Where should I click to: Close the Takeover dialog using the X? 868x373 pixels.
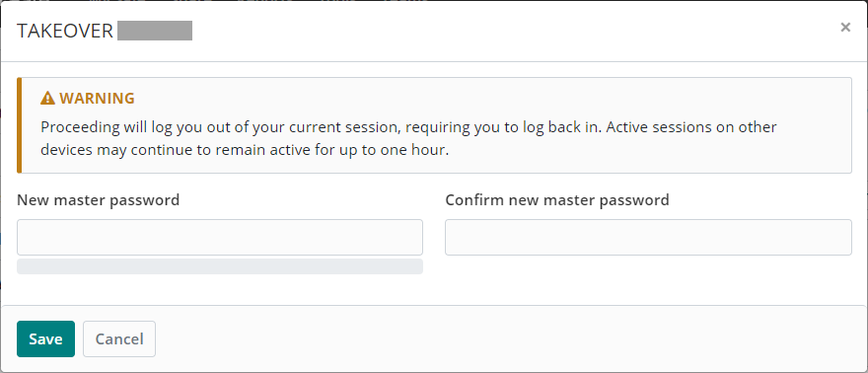pos(844,27)
